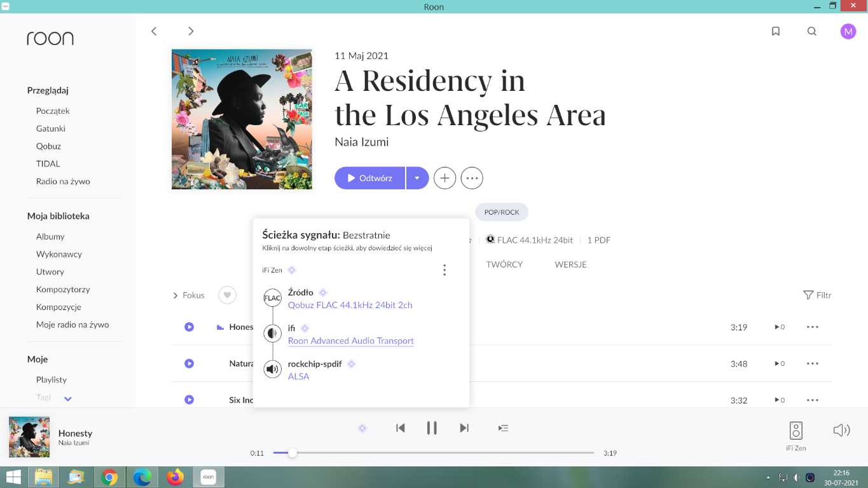Open Qobuz in the sidebar

tap(48, 146)
